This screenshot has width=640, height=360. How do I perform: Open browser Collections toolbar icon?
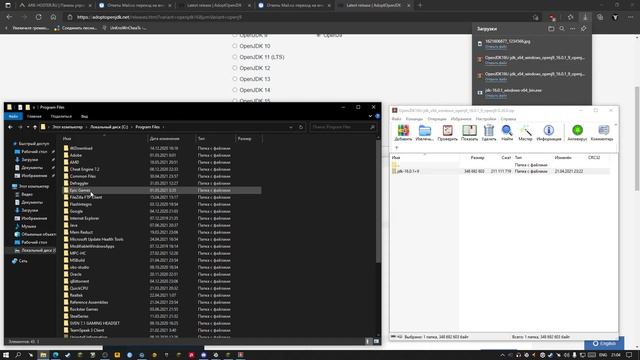(600, 17)
